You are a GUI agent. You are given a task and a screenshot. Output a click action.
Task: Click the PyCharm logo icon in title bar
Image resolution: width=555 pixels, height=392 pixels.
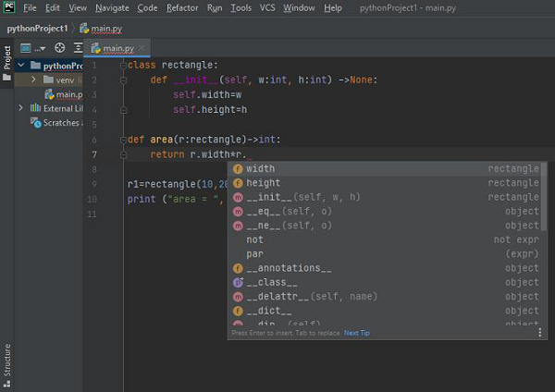(x=8, y=8)
